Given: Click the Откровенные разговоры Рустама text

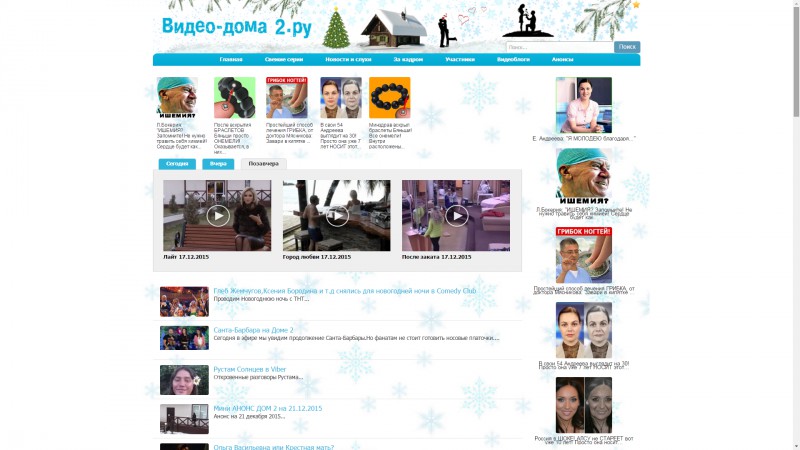Looking at the screenshot, I should click(x=258, y=378).
